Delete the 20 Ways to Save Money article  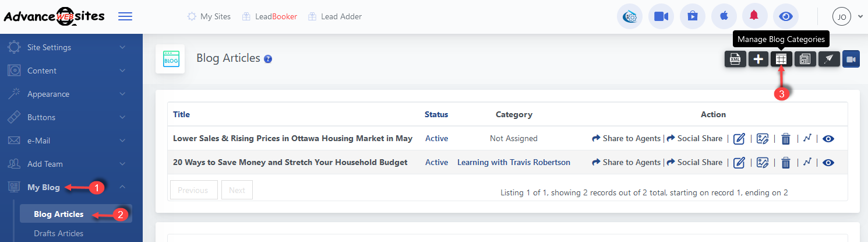(x=786, y=163)
